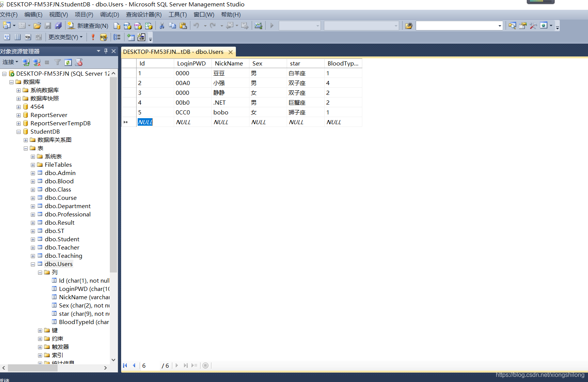Open file using the folder icon

click(x=37, y=26)
